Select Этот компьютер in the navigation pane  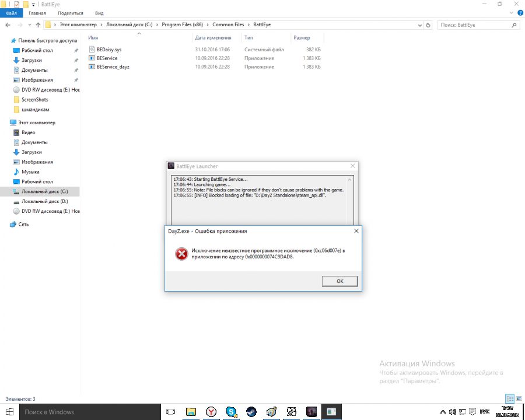coord(37,123)
